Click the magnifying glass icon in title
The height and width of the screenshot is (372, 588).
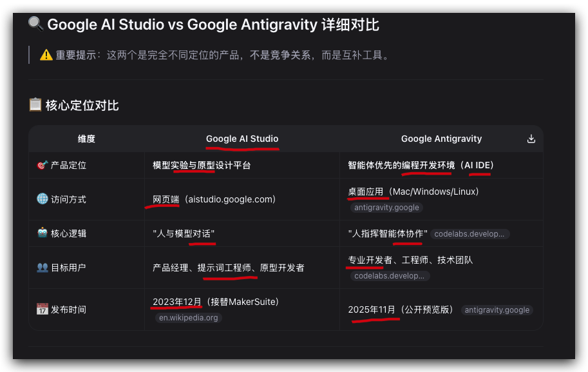click(35, 24)
